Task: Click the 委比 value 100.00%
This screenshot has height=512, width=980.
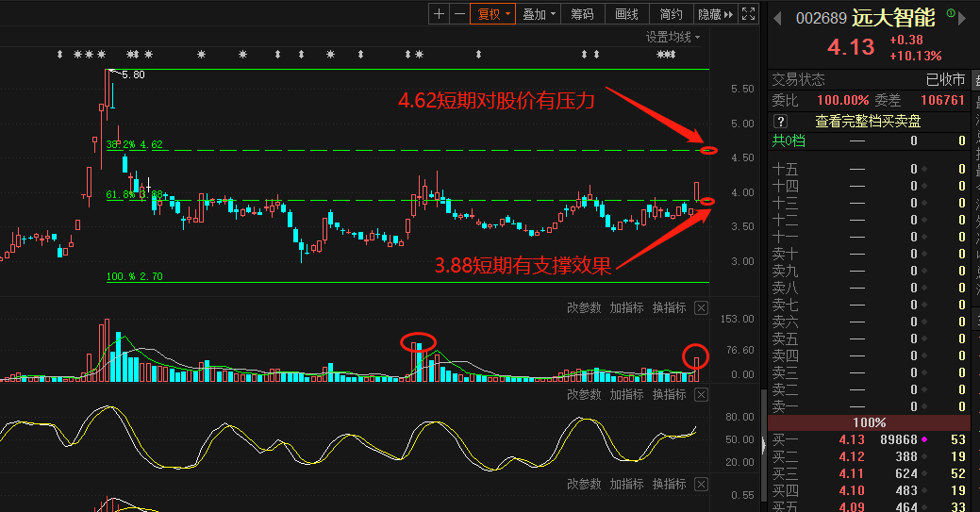Action: (x=842, y=100)
